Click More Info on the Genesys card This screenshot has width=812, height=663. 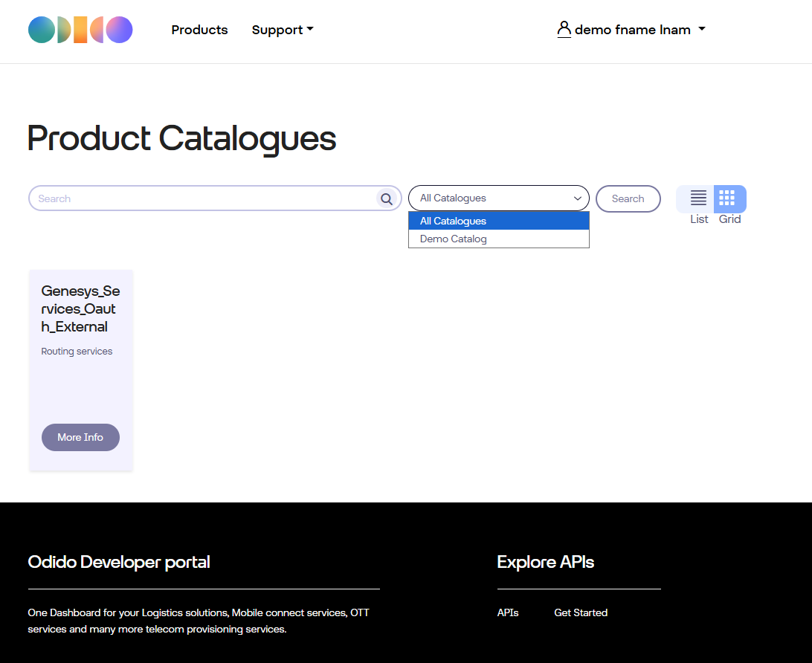point(80,437)
